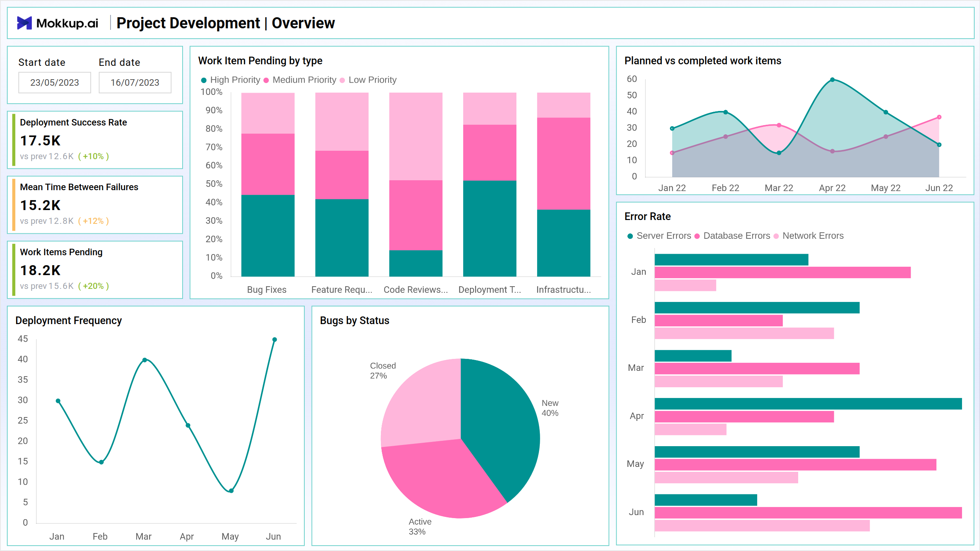Viewport: 980px width, 551px height.
Task: Select the May low point in Deployment Frequency
Action: point(231,491)
